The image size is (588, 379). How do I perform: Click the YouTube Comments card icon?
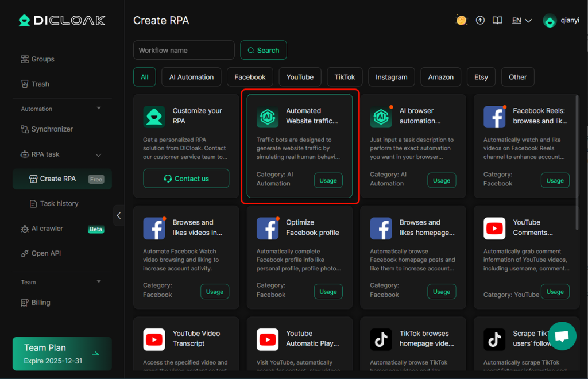pyautogui.click(x=494, y=229)
